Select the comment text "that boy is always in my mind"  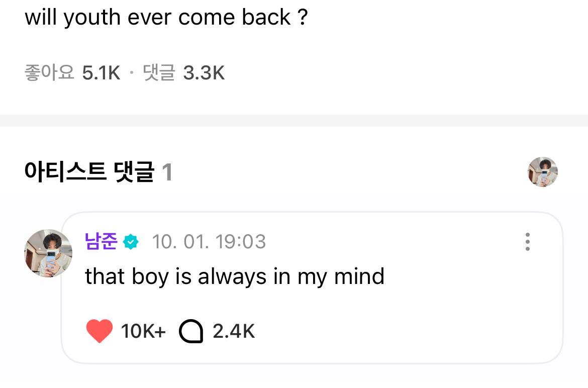click(235, 276)
